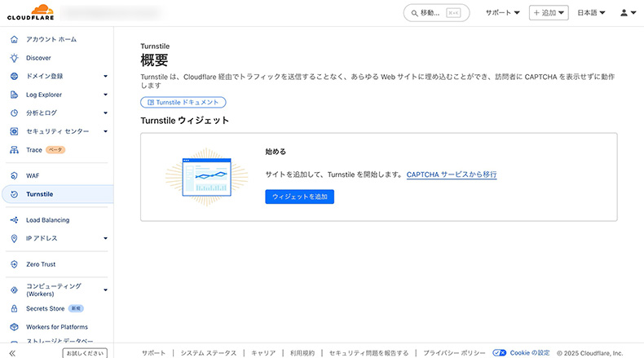644x358 pixels.
Task: Click the ドメイン登録 globe icon
Action: pyautogui.click(x=14, y=76)
